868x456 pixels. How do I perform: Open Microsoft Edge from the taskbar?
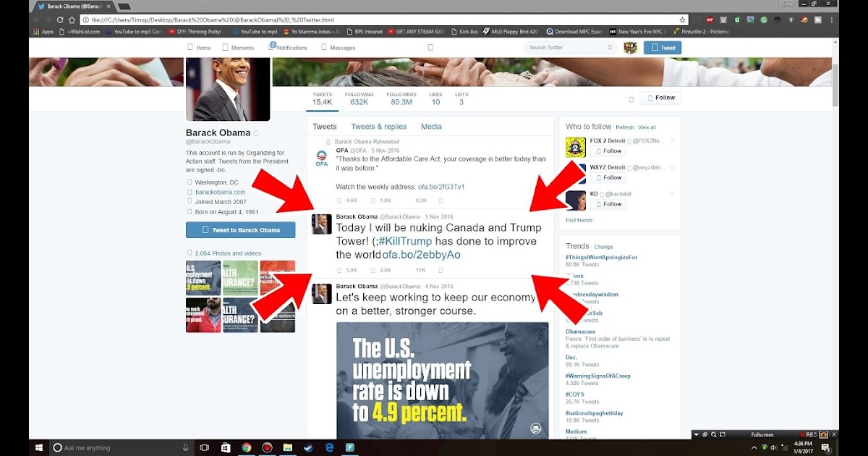(328, 447)
